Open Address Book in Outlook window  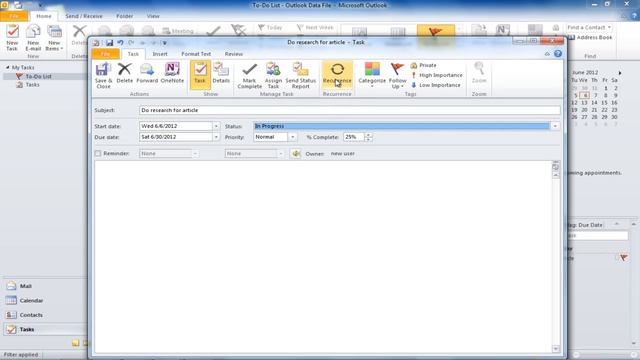pos(591,38)
